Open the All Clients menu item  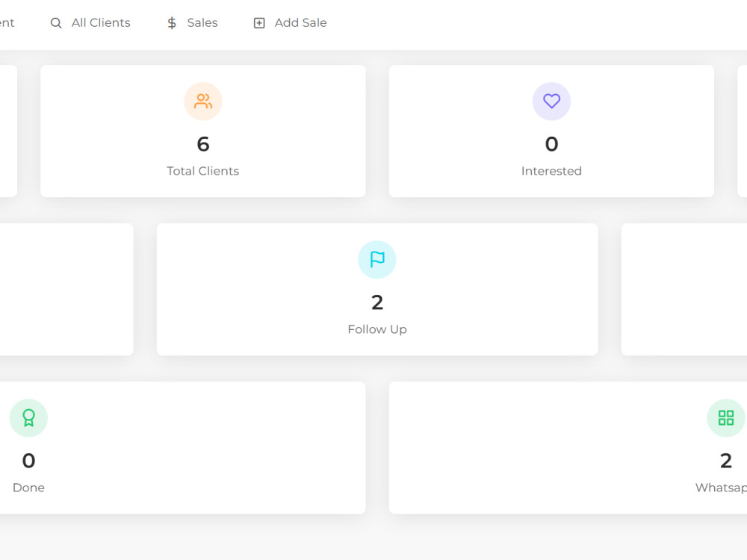click(90, 23)
